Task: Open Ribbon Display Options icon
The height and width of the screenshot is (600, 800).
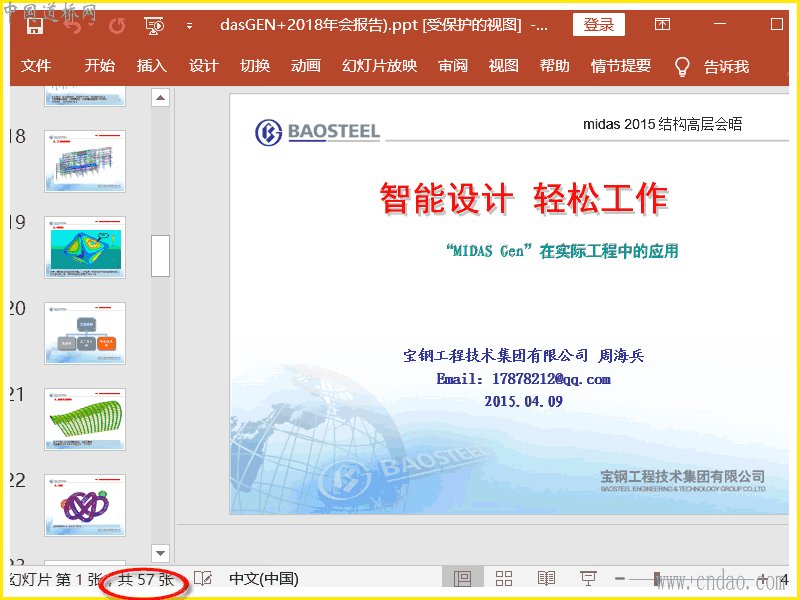Action: (x=662, y=24)
